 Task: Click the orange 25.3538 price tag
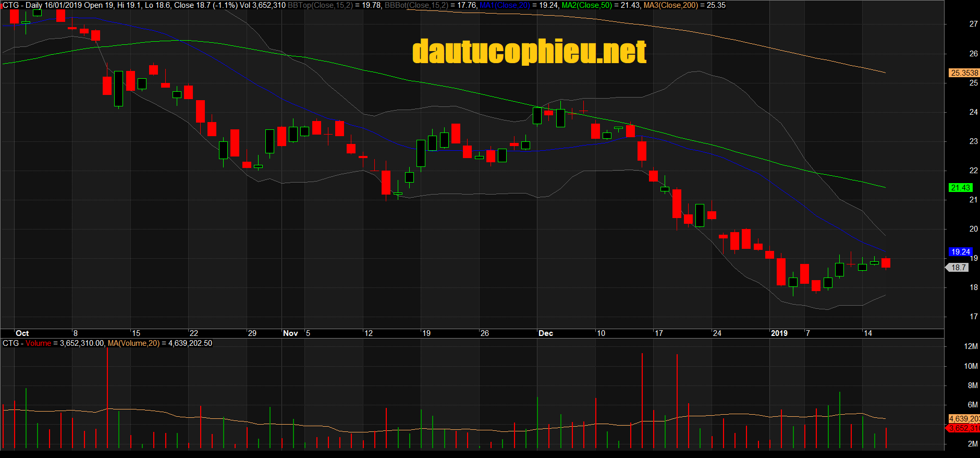tap(964, 73)
